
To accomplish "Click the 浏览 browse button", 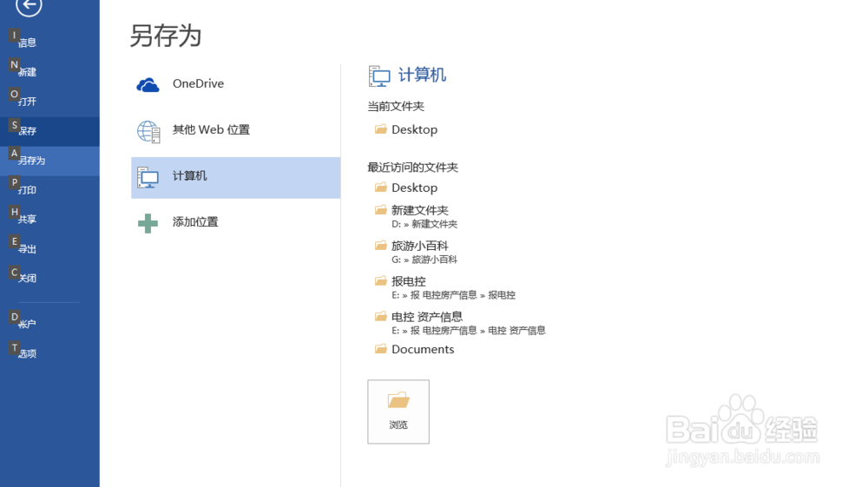I will (398, 411).
